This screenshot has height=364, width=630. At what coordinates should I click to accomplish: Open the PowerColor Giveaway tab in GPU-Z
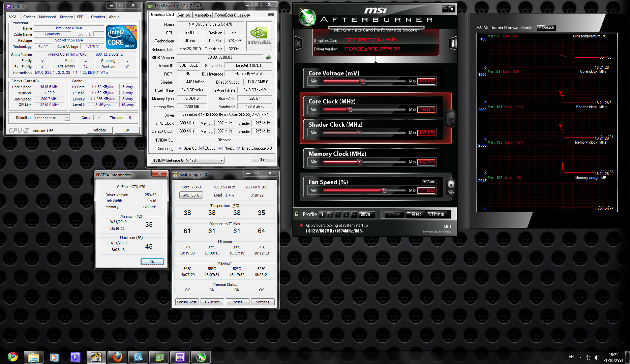coord(232,15)
